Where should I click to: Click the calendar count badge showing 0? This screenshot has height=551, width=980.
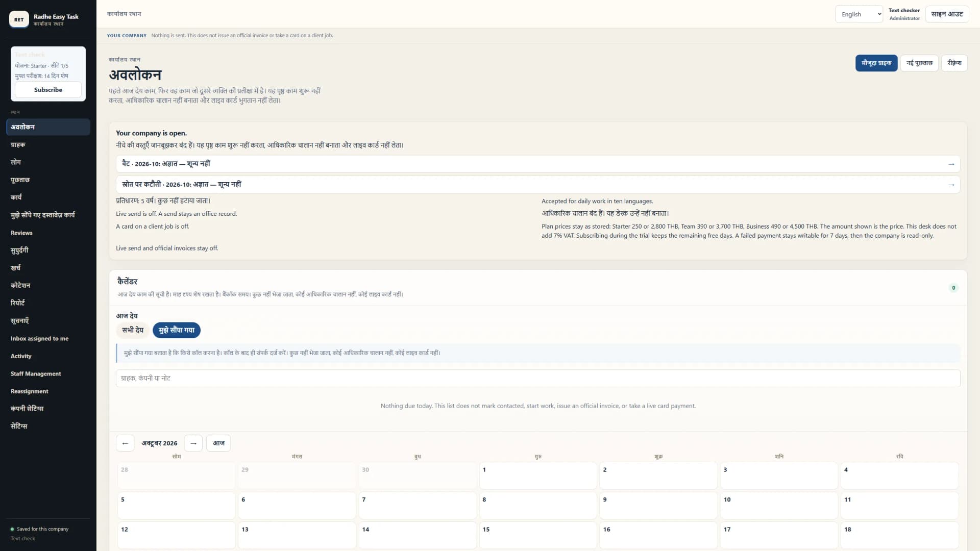pos(953,288)
